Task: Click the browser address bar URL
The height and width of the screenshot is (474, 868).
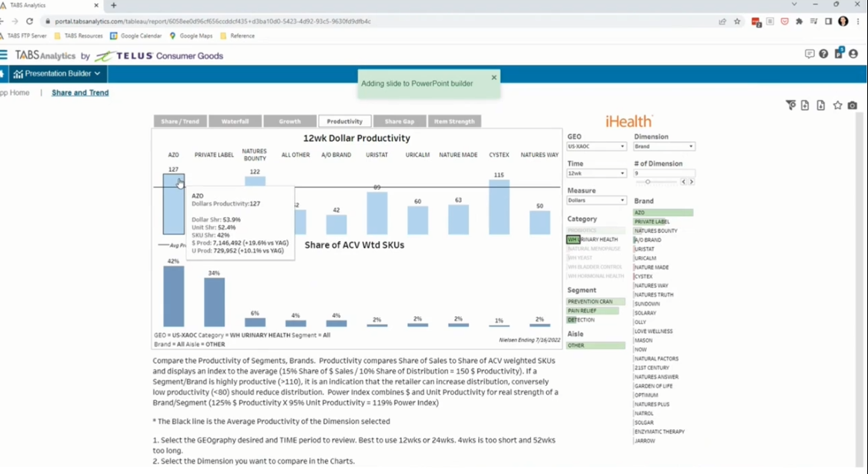Action: (213, 22)
